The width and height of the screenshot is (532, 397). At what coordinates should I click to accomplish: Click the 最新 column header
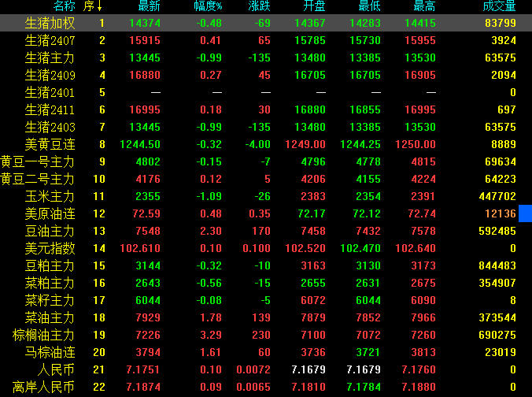[x=149, y=6]
